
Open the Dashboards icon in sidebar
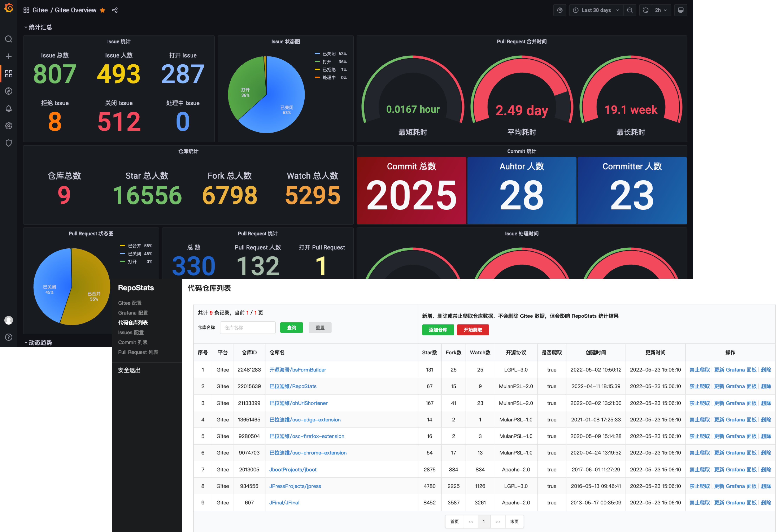(9, 74)
